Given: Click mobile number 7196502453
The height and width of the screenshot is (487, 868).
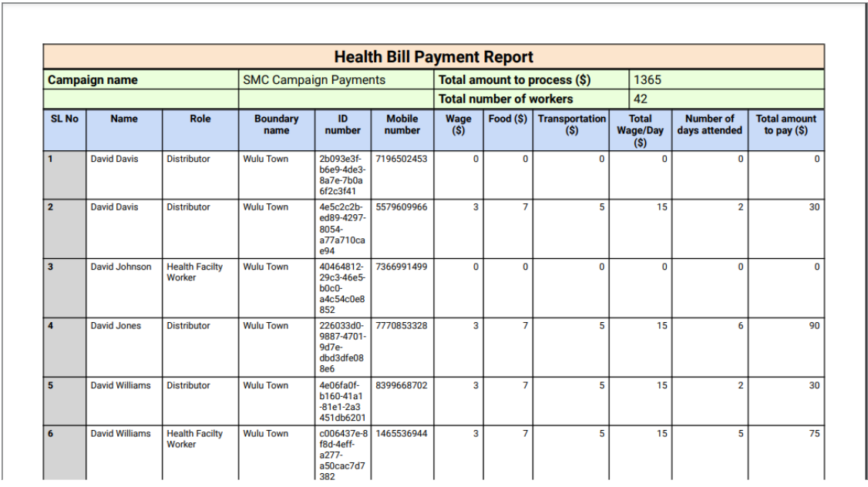Looking at the screenshot, I should (x=401, y=159).
